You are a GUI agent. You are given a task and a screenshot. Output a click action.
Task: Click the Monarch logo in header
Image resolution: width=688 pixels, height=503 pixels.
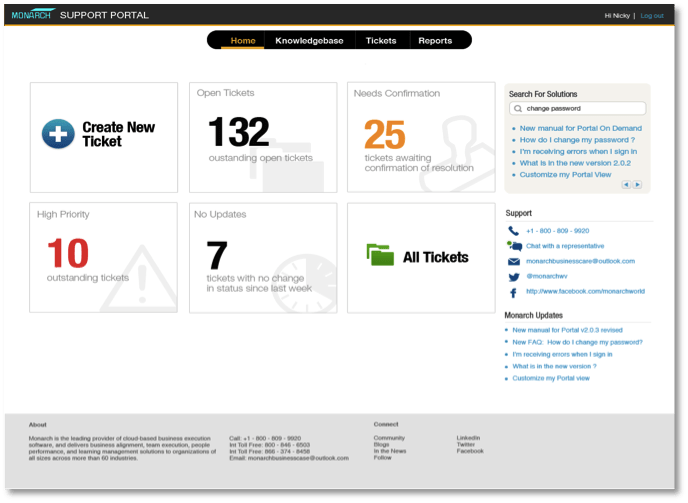point(32,14)
